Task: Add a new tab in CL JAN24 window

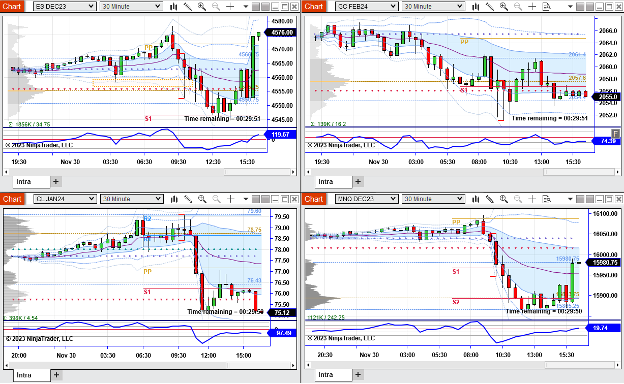Action: pyautogui.click(x=56, y=375)
